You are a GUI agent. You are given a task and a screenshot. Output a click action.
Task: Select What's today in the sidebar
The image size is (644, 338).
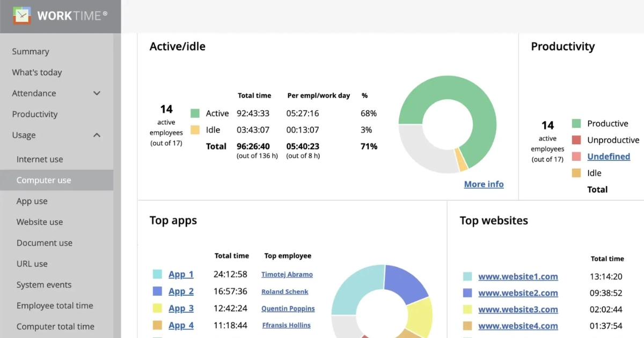click(x=36, y=72)
